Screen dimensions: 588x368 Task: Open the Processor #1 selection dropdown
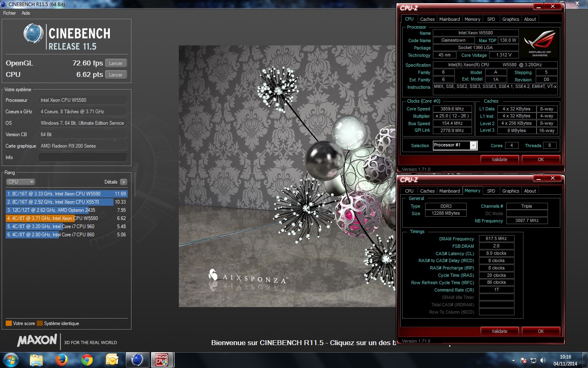point(455,146)
